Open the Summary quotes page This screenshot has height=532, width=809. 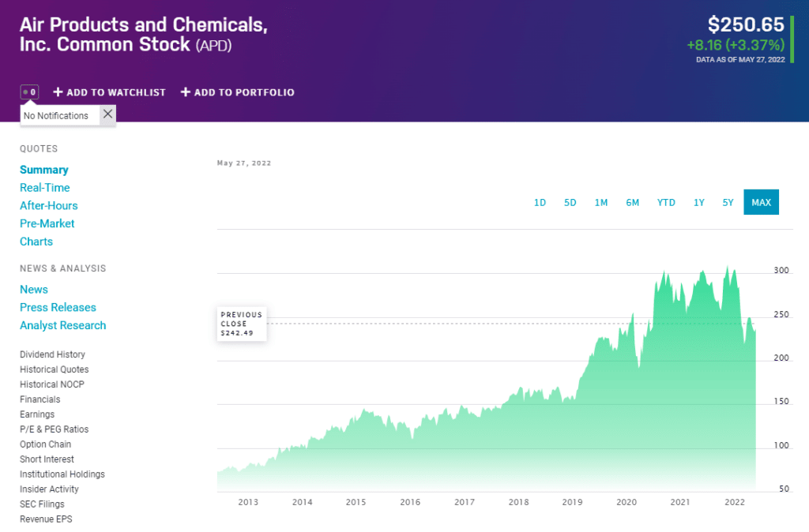(x=44, y=170)
